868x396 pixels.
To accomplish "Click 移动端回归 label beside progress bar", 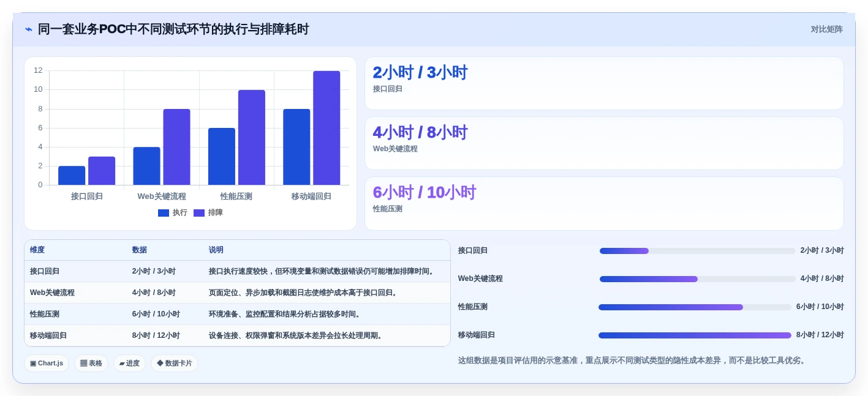I will click(x=477, y=335).
